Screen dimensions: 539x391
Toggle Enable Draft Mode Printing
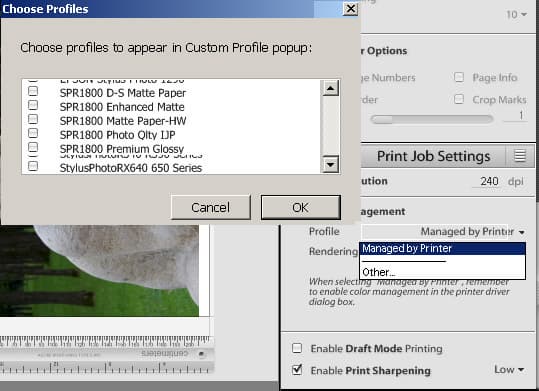click(x=297, y=348)
